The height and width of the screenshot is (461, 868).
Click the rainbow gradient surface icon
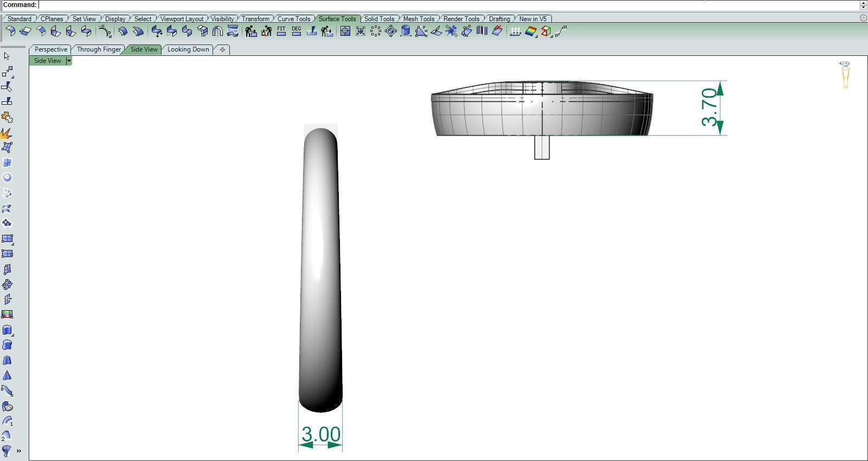pyautogui.click(x=7, y=314)
